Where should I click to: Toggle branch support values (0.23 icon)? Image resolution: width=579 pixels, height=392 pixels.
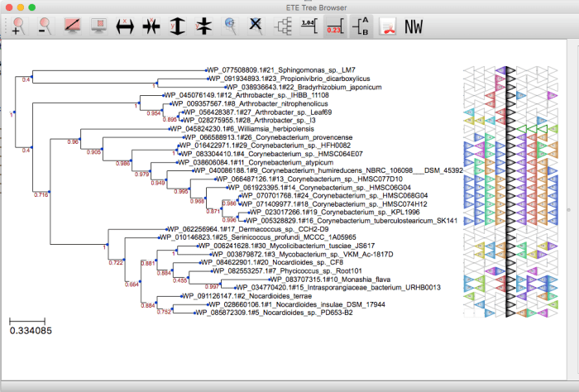coord(333,27)
